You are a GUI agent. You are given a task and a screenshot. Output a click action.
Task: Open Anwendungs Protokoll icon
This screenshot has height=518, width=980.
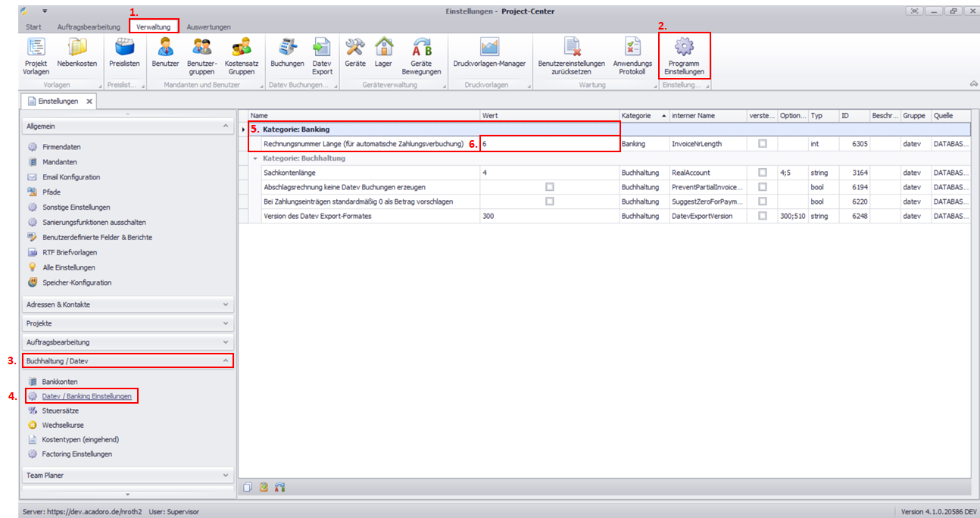[632, 48]
